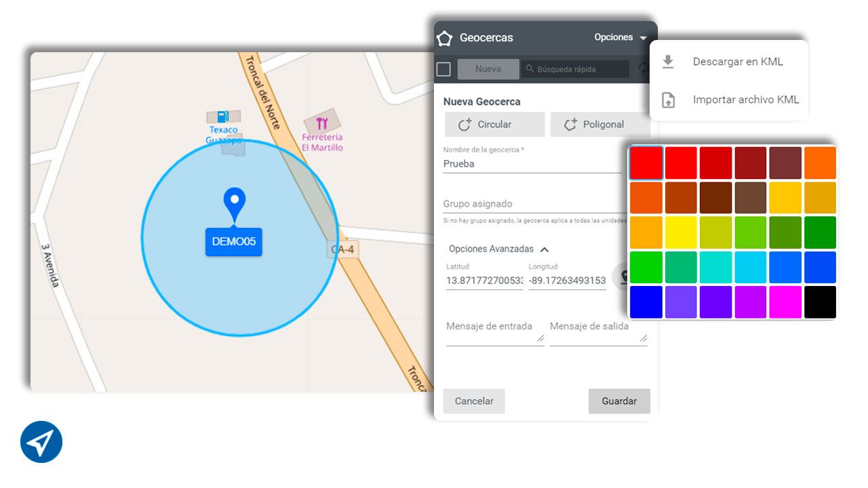Open the Opciones dropdown menu
This screenshot has height=488, width=868.
(620, 37)
